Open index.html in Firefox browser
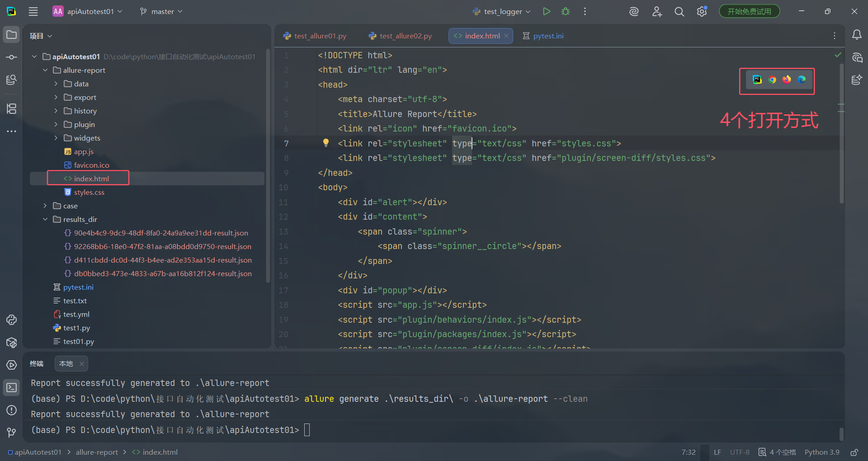 click(787, 80)
